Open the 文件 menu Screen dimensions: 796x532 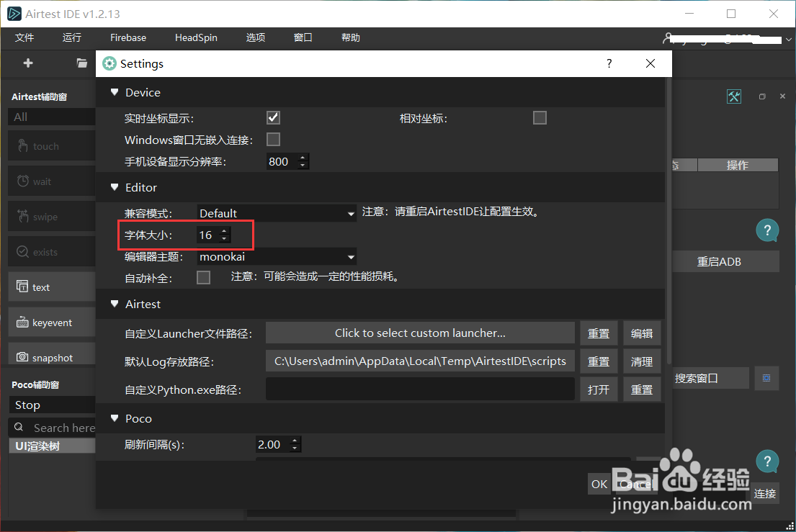click(x=24, y=37)
